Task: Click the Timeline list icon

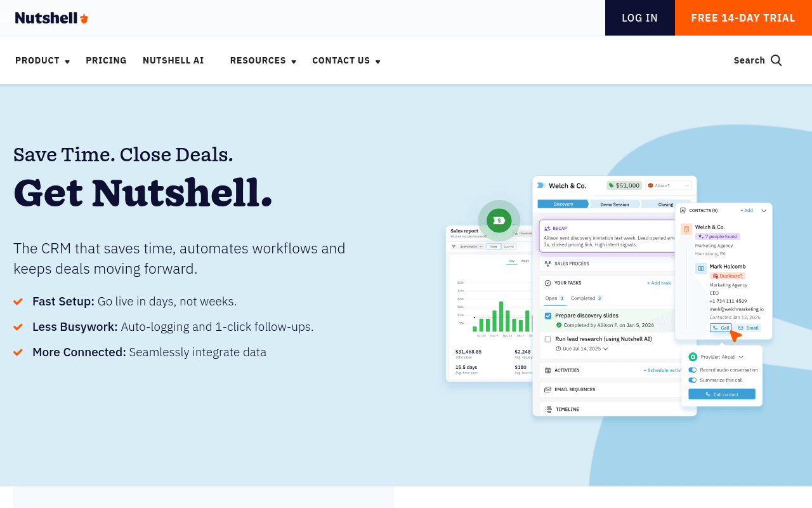Action: point(548,410)
